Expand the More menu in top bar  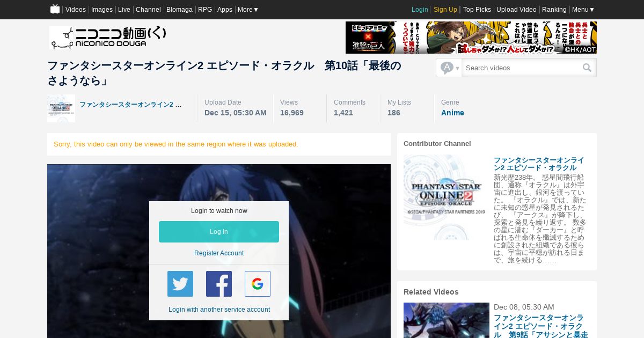pos(248,10)
